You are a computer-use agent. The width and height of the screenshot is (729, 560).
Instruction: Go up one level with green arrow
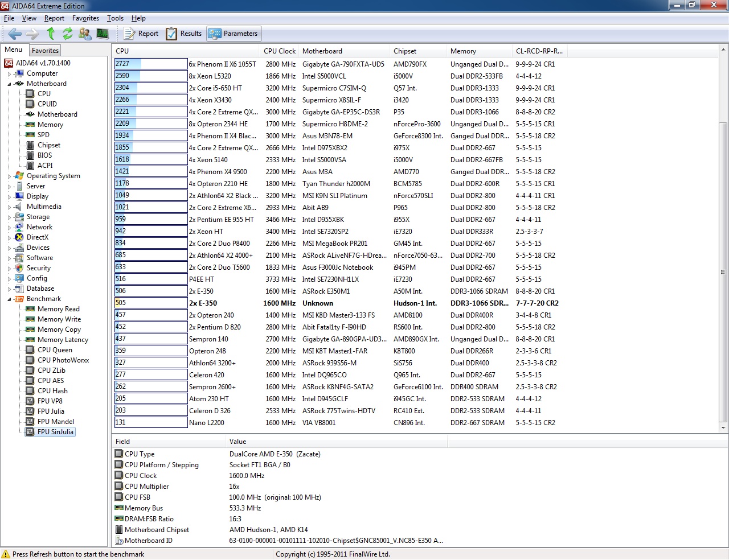click(51, 34)
